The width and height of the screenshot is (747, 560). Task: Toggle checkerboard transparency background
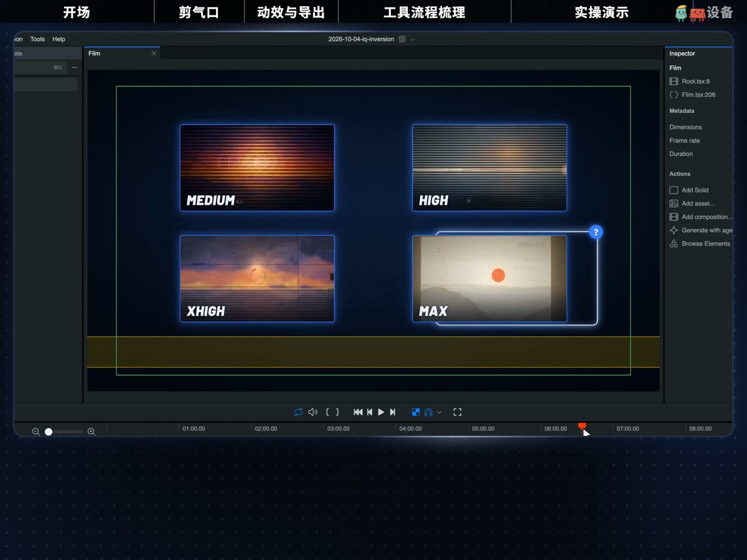pos(416,412)
